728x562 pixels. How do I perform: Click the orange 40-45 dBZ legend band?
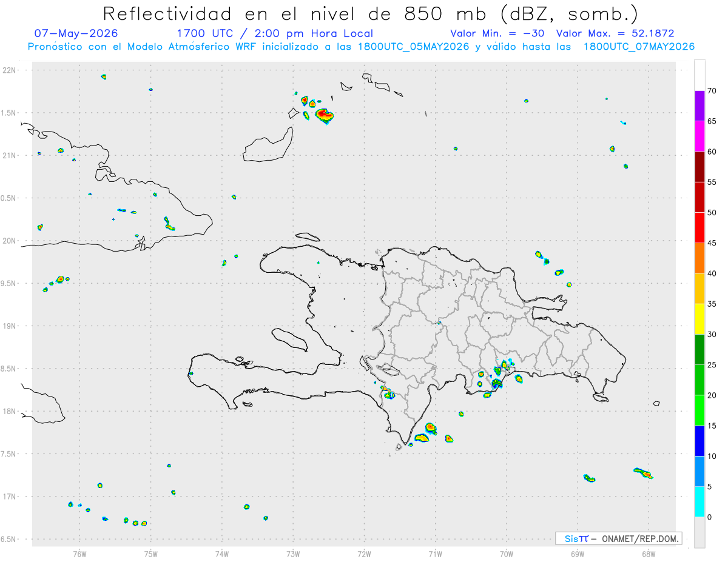pos(699,258)
